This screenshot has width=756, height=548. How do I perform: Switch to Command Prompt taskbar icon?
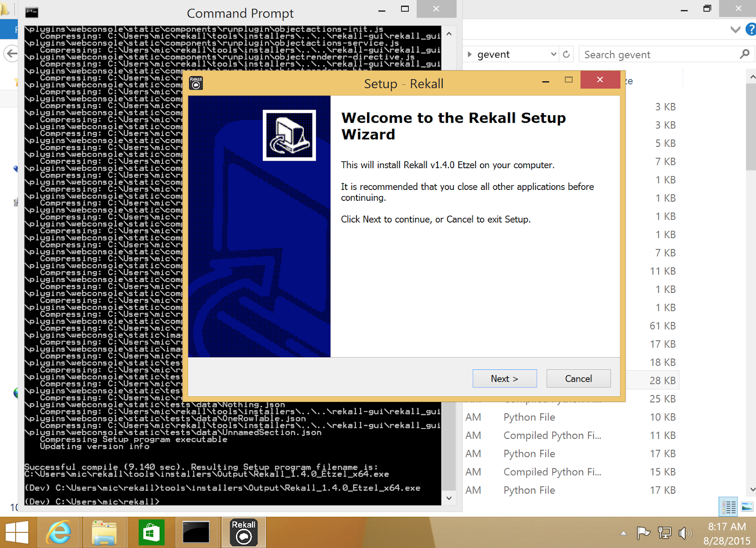pyautogui.click(x=196, y=533)
